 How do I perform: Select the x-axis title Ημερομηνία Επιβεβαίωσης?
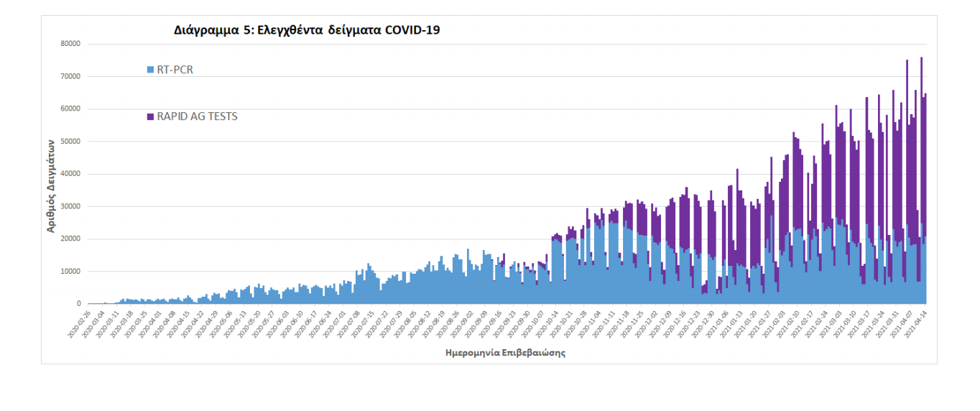pyautogui.click(x=505, y=353)
